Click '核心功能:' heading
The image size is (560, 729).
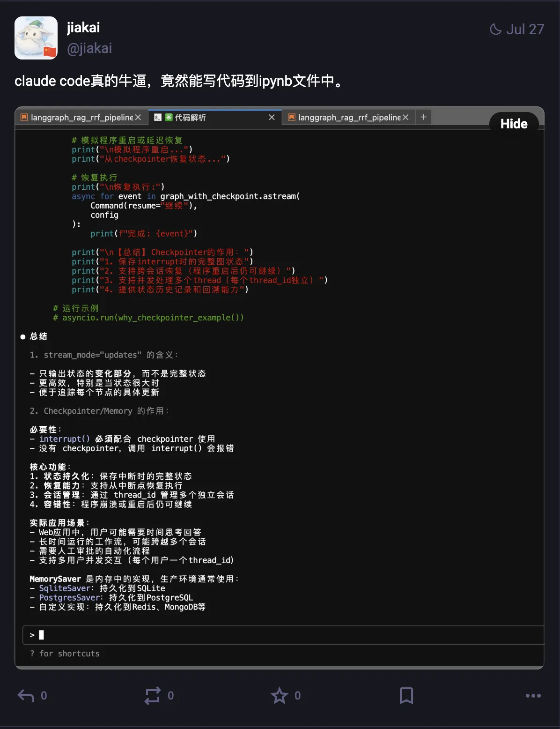pos(50,467)
